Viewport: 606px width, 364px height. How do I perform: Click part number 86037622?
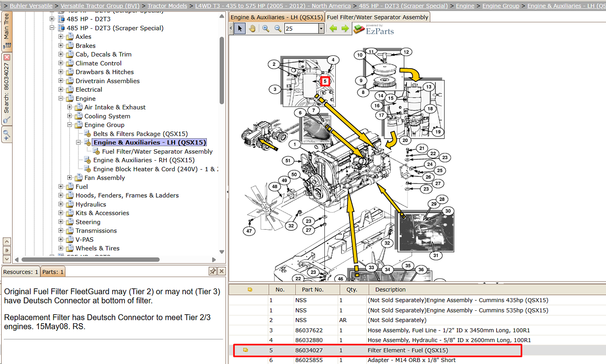pos(309,330)
